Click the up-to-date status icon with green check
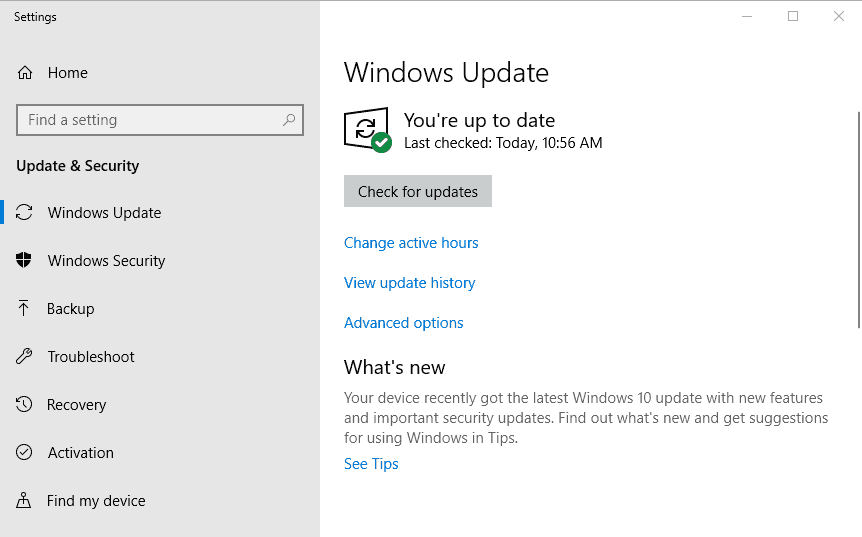862x537 pixels. point(367,130)
